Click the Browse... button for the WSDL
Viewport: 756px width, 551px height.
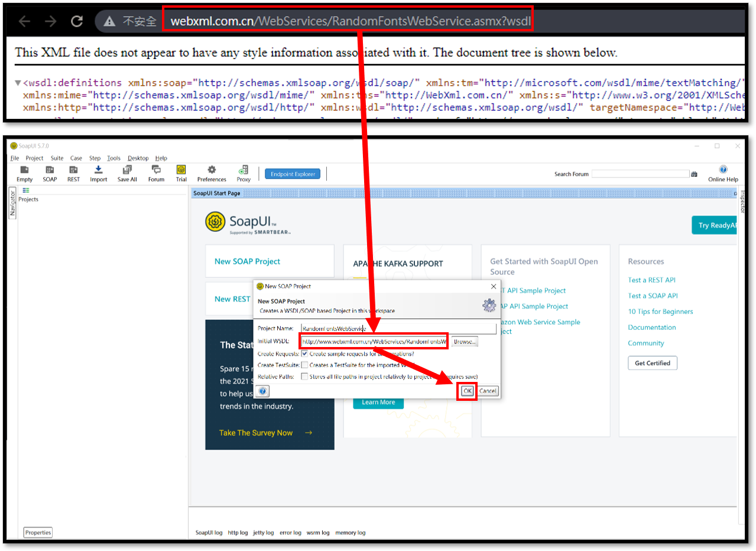click(x=465, y=342)
